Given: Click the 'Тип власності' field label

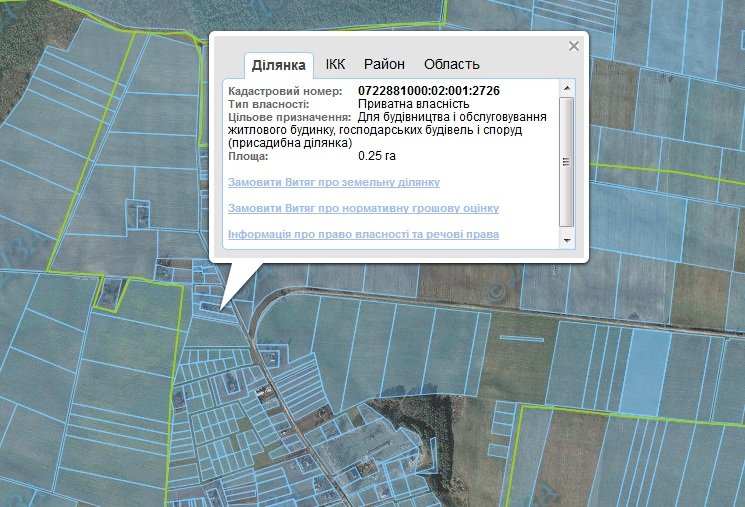Looking at the screenshot, I should [268, 104].
